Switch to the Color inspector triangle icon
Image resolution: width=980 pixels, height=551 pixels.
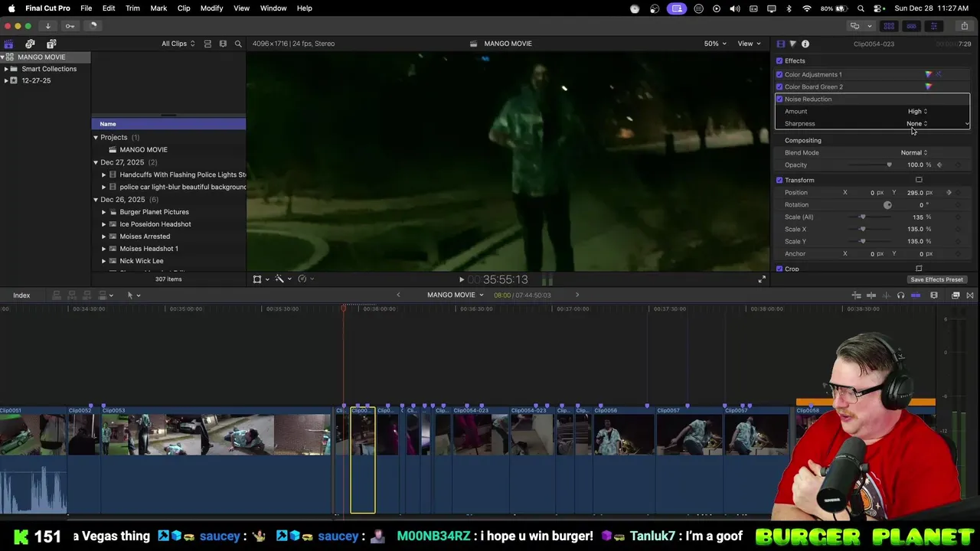(792, 44)
